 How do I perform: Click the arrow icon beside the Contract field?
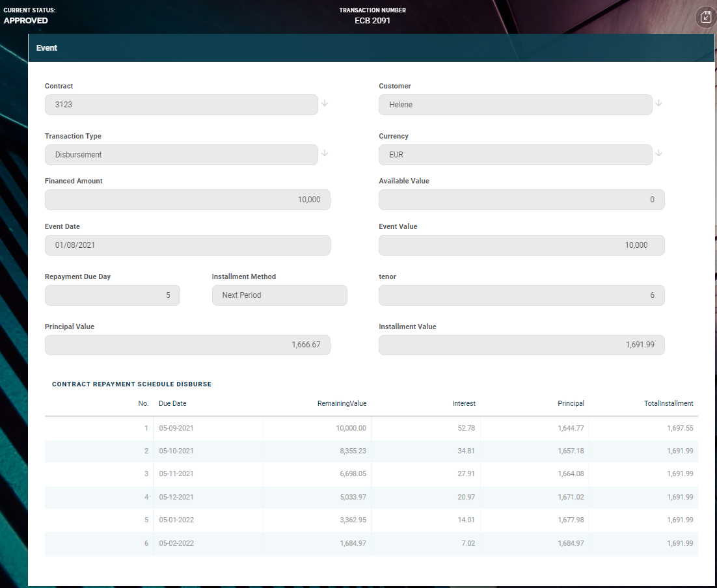click(x=325, y=103)
